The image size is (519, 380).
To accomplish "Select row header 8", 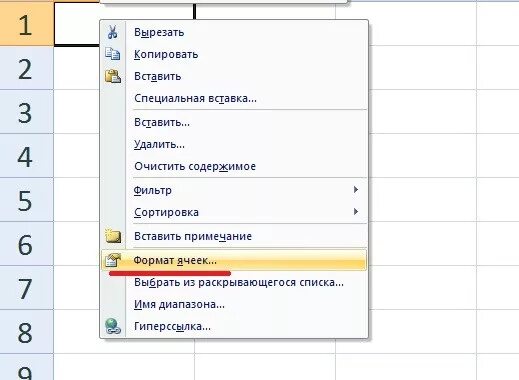I will [x=27, y=332].
